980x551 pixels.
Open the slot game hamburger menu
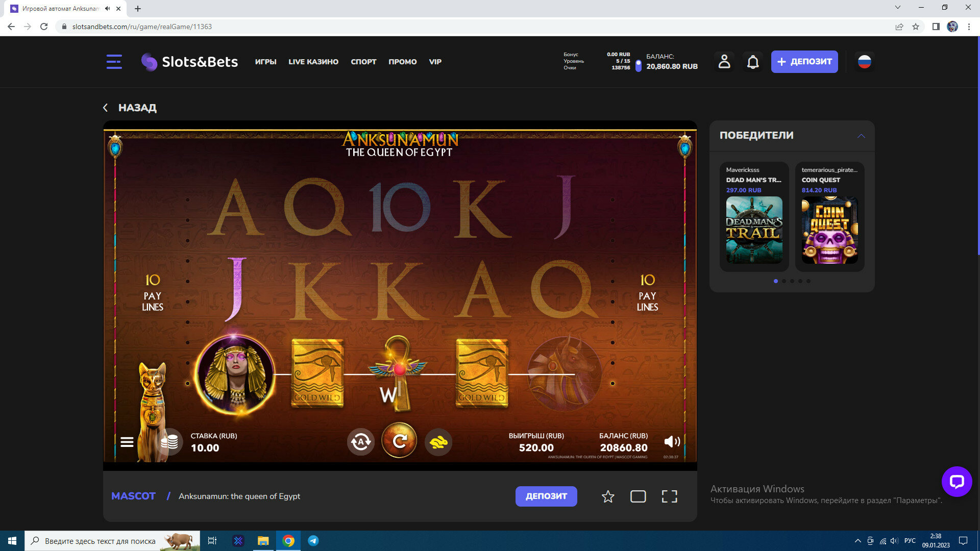click(x=127, y=442)
